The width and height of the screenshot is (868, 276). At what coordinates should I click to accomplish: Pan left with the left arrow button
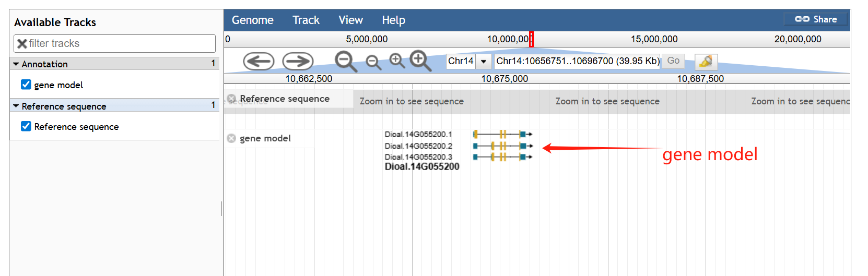point(259,62)
